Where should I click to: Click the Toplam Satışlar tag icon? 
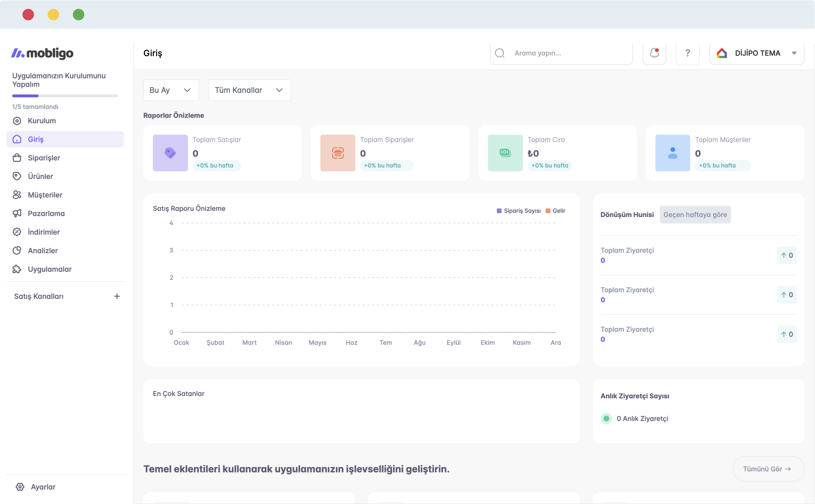click(x=170, y=153)
